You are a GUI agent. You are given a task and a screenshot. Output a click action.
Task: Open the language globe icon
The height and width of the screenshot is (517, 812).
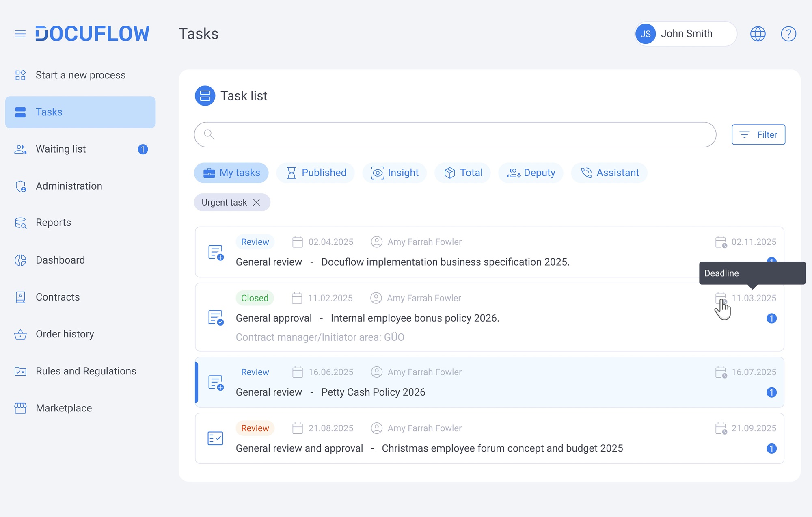pyautogui.click(x=758, y=34)
